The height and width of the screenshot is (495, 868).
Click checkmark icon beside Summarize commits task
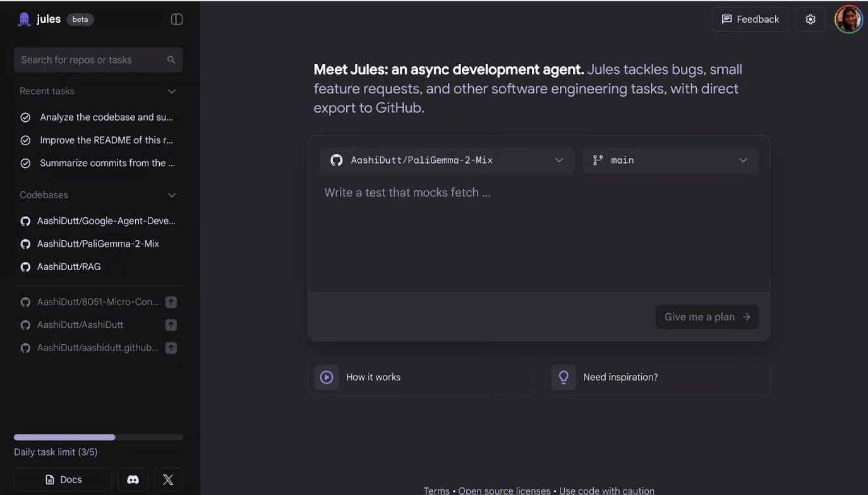(x=25, y=163)
